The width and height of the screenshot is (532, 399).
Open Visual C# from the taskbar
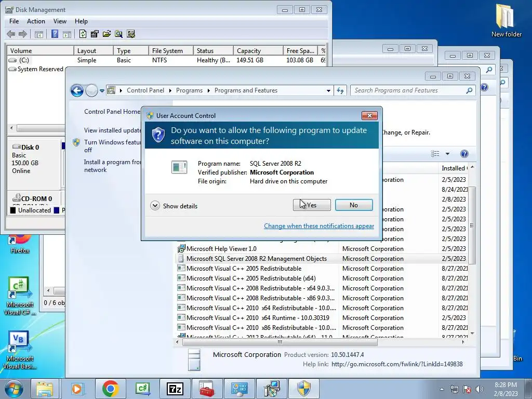point(142,389)
